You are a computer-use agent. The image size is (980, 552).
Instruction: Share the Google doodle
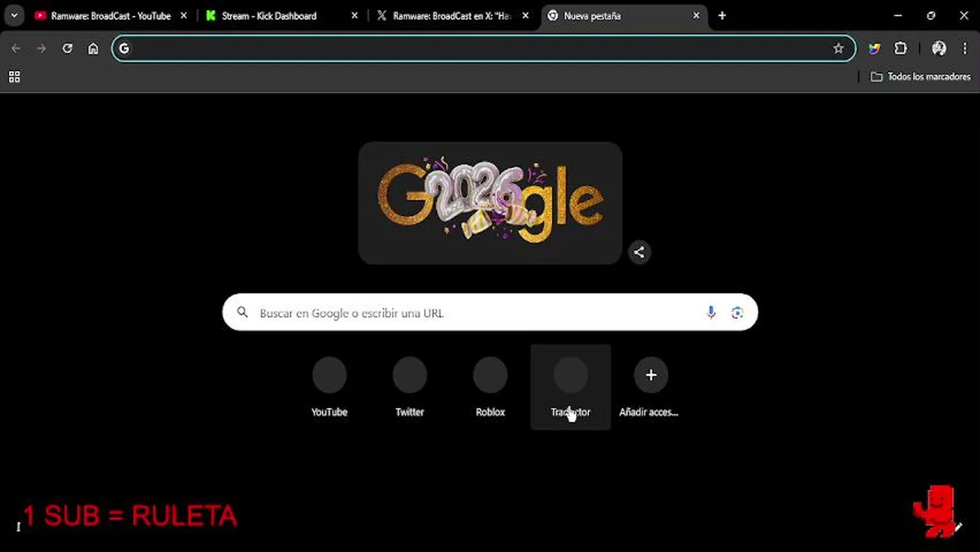[639, 252]
